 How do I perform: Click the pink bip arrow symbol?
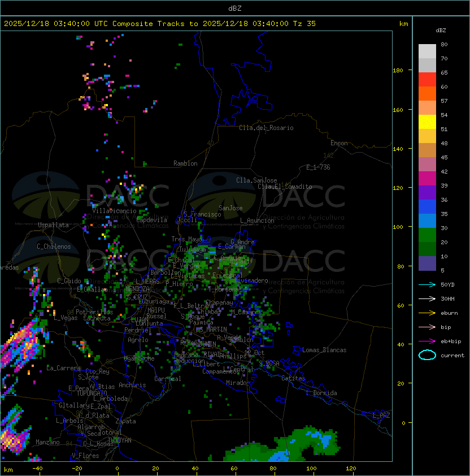427,327
